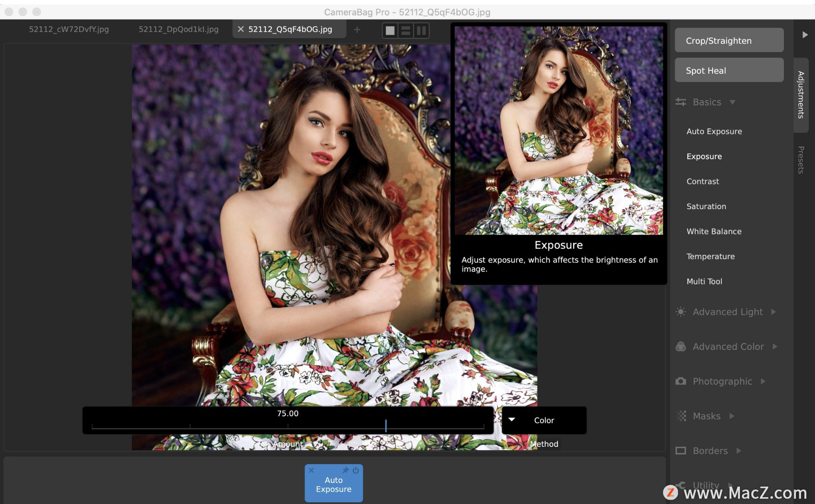Click the Advanced Color circles icon

pyautogui.click(x=680, y=347)
